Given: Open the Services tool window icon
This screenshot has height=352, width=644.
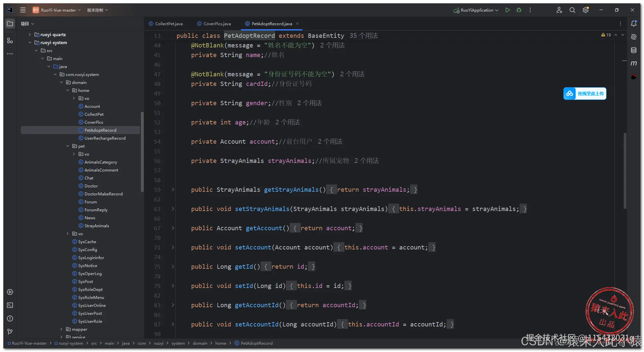Looking at the screenshot, I should (10, 292).
